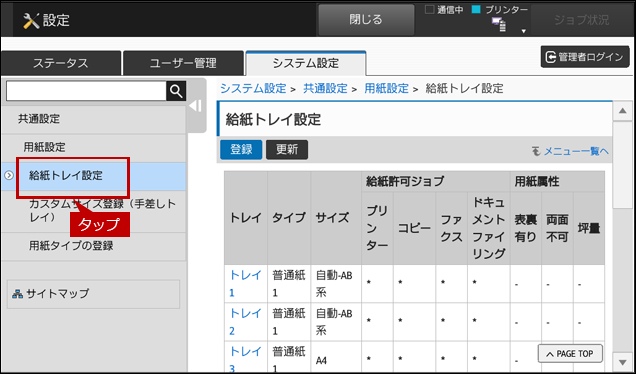Click the 自動-AB系 cell in トレイ 1 row
This screenshot has height=374, width=636.
click(336, 284)
